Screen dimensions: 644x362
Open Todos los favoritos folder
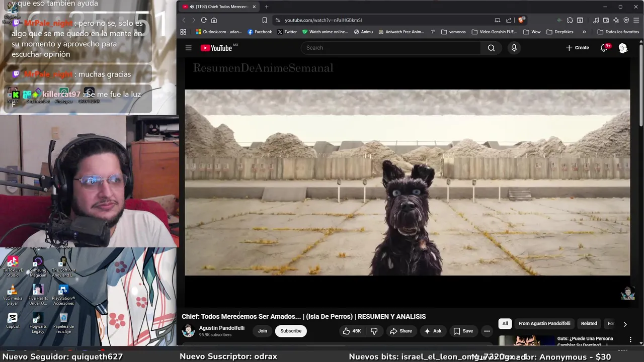tap(618, 32)
